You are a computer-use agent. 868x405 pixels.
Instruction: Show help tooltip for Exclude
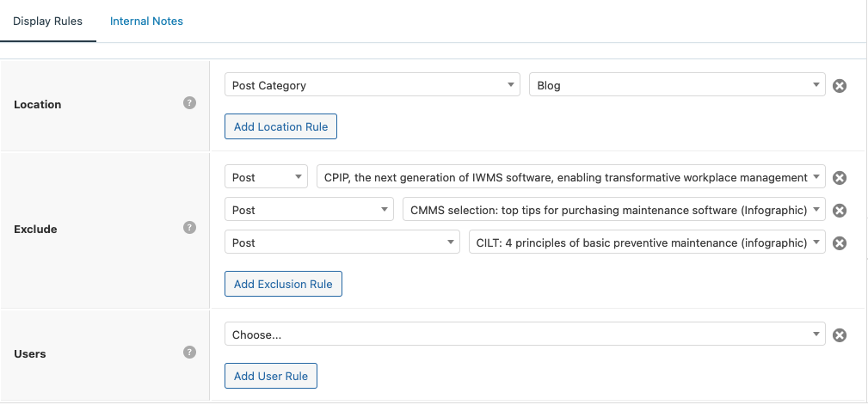(x=190, y=229)
